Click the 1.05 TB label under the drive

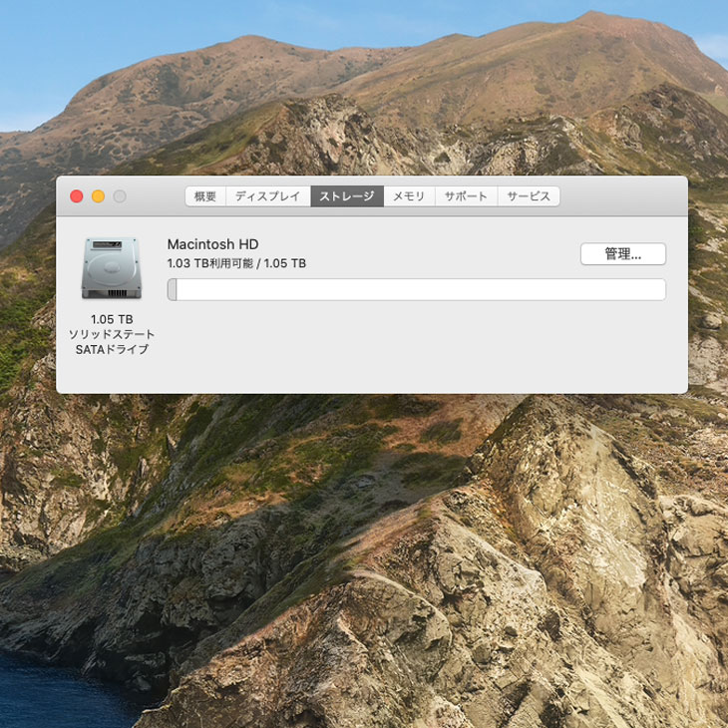112,319
